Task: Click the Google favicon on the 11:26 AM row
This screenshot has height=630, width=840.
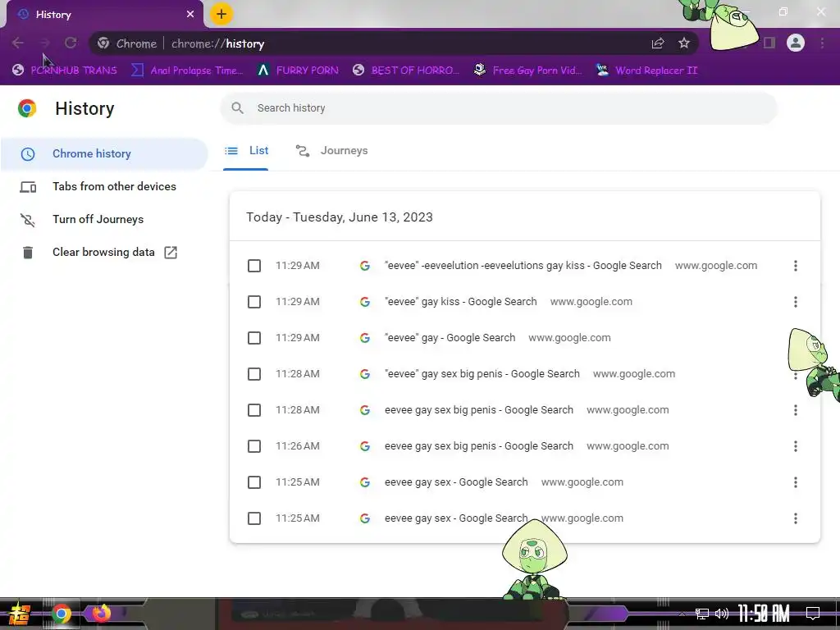Action: coord(365,446)
